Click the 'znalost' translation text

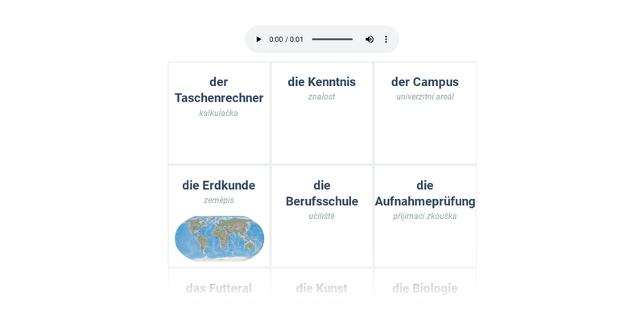tap(322, 97)
